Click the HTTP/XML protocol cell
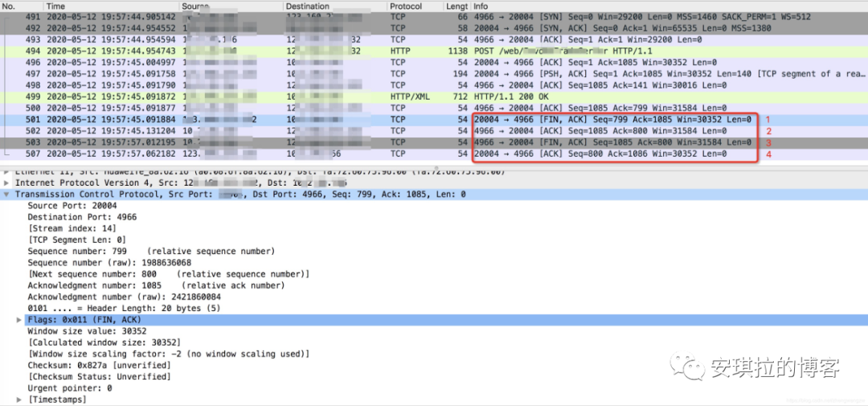Screen dimensions: 868x406 (x=409, y=96)
